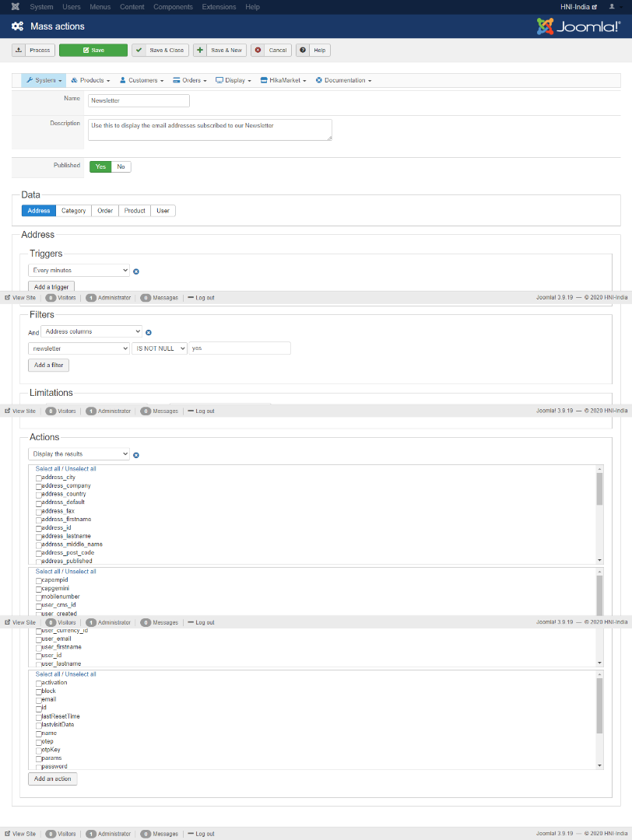The height and width of the screenshot is (840, 632).
Task: Click the Mass actions gears icon
Action: [18, 26]
